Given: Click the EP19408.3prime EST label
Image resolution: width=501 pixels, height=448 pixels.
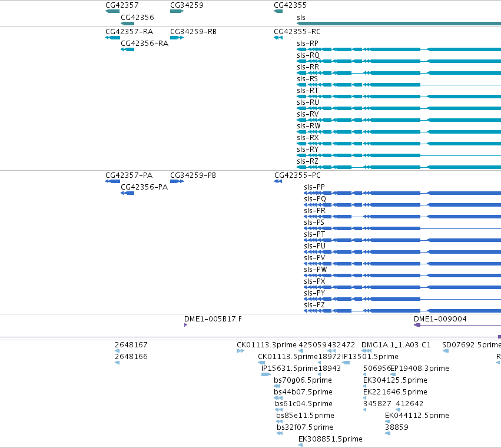Looking at the screenshot, I should point(420,369).
